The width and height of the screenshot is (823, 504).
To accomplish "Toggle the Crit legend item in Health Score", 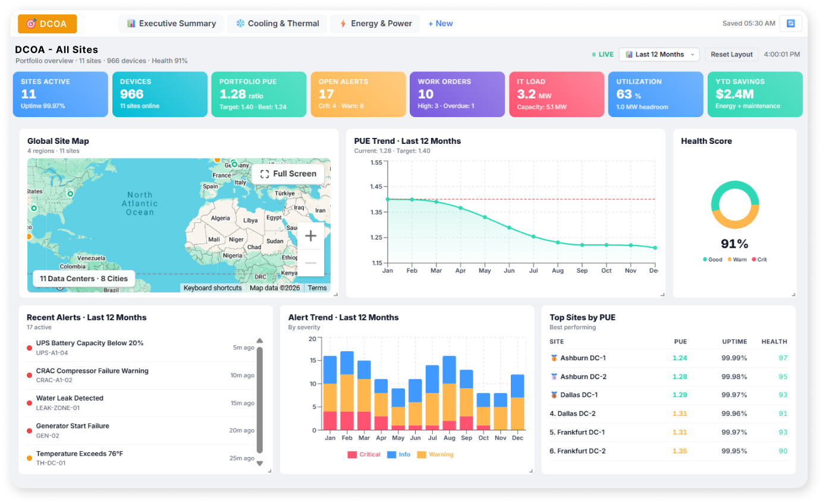I will point(759,259).
